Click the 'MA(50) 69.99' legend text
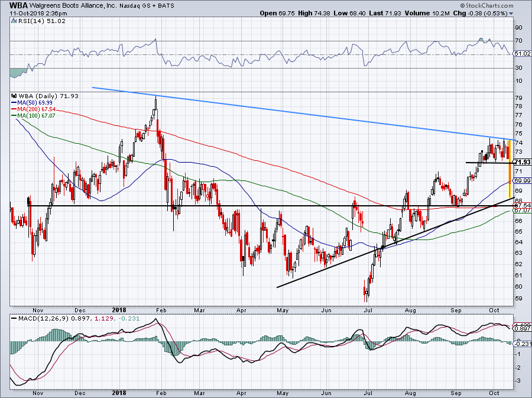The height and width of the screenshot is (398, 532). [x=35, y=103]
